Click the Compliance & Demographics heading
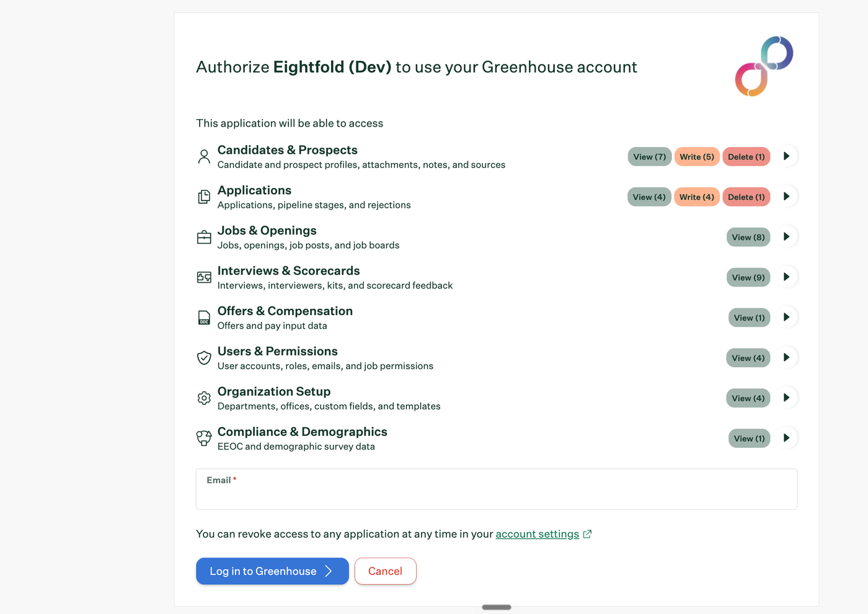The height and width of the screenshot is (614, 868). (x=303, y=432)
